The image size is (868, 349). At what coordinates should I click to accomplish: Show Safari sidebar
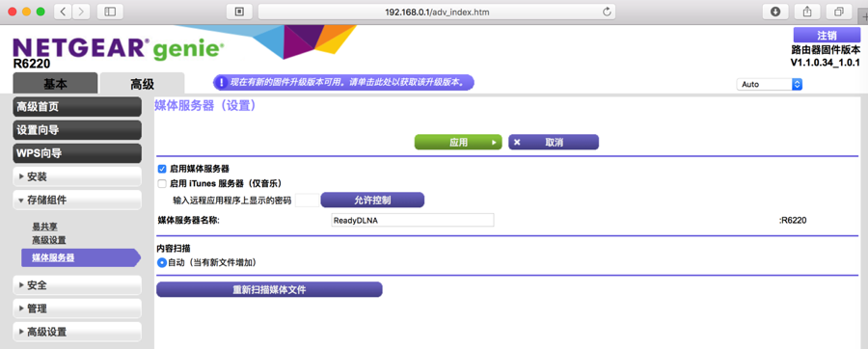point(110,12)
